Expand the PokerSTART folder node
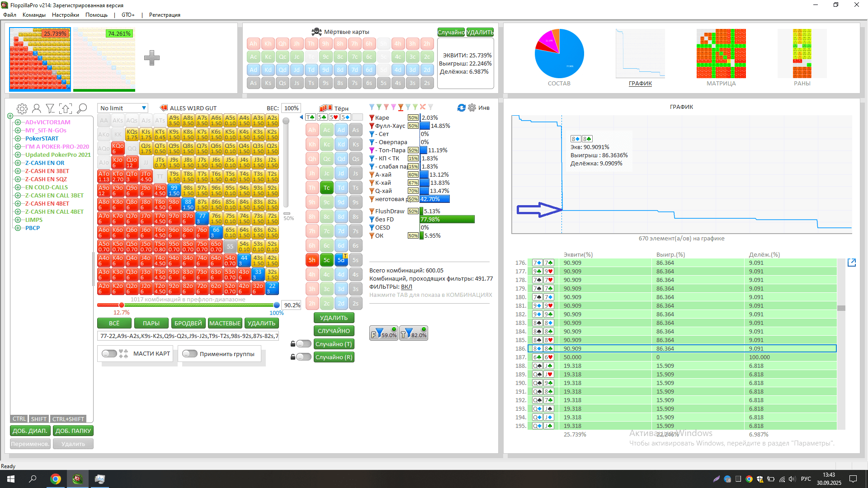Viewport: 868px width, 488px height. point(18,139)
